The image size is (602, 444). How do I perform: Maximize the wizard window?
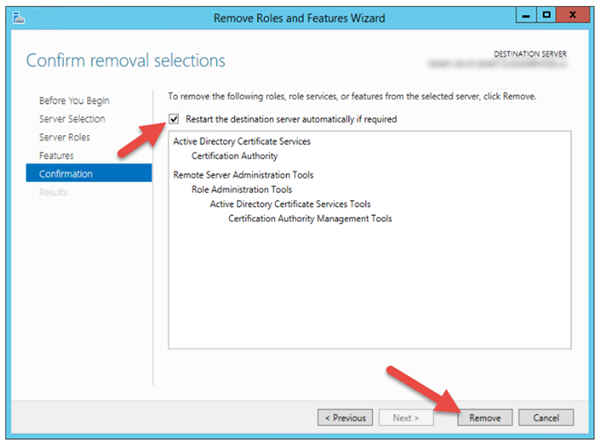tap(546, 15)
